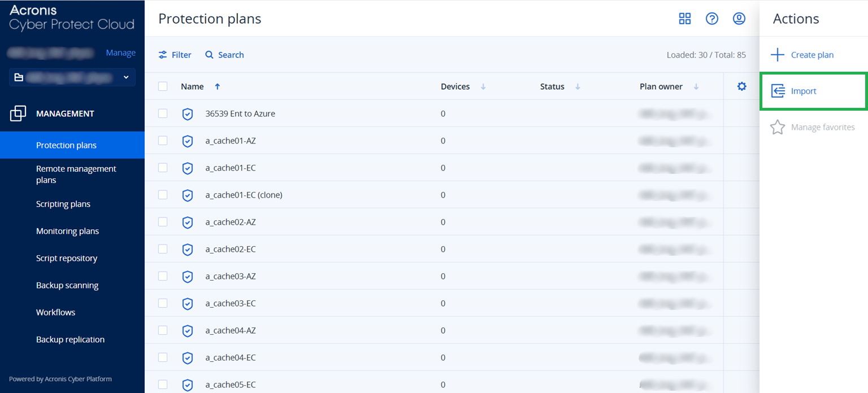Click the Create plan action

(812, 55)
